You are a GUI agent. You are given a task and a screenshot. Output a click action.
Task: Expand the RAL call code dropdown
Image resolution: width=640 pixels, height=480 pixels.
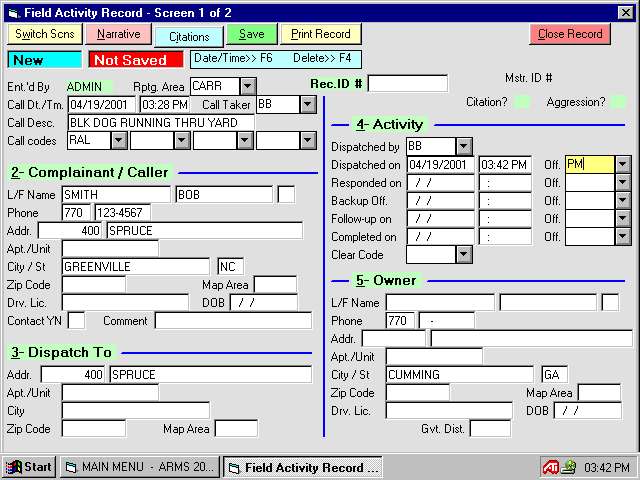coord(118,140)
